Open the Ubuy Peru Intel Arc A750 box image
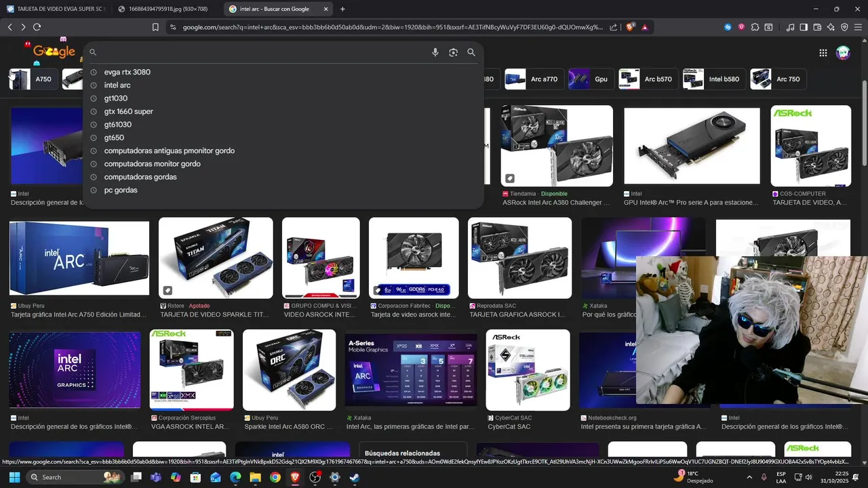868x488 pixels. tap(79, 258)
